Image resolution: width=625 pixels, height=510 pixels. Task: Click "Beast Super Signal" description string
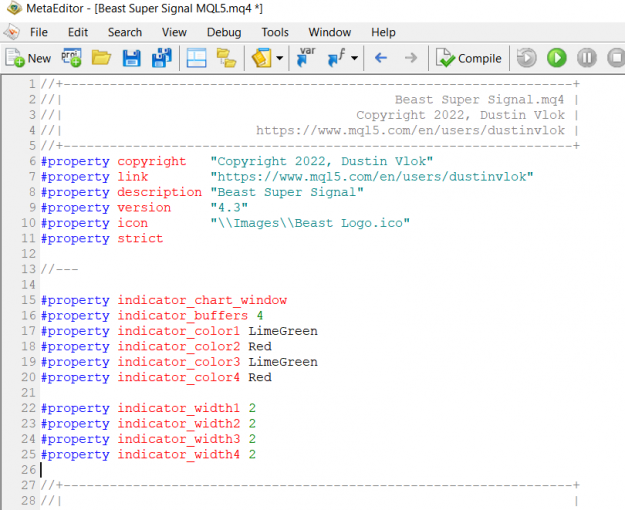coord(287,192)
